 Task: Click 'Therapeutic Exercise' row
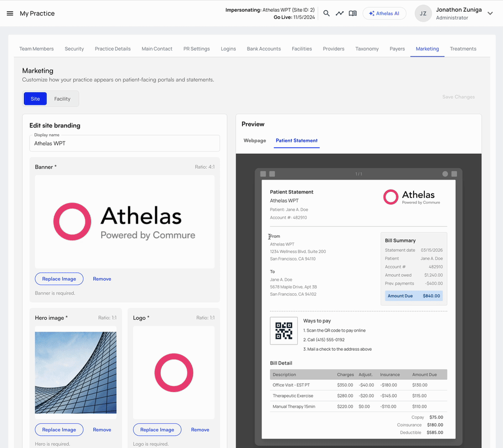click(x=359, y=395)
